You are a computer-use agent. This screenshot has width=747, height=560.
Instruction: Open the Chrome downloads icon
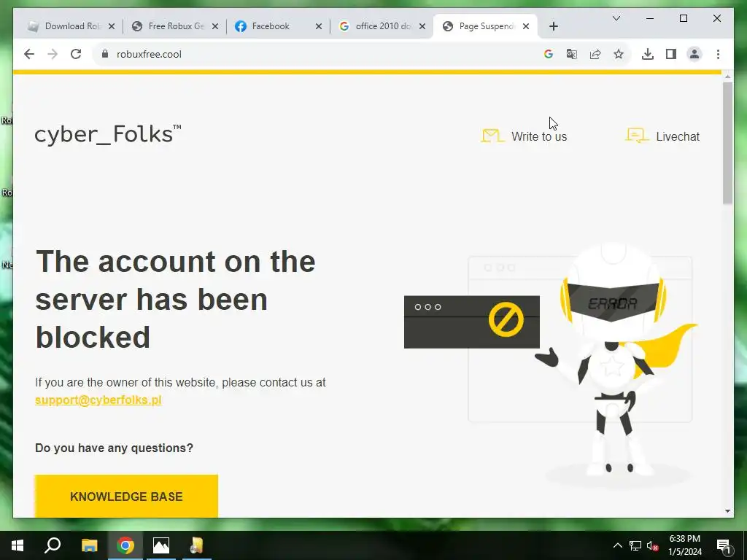click(648, 54)
